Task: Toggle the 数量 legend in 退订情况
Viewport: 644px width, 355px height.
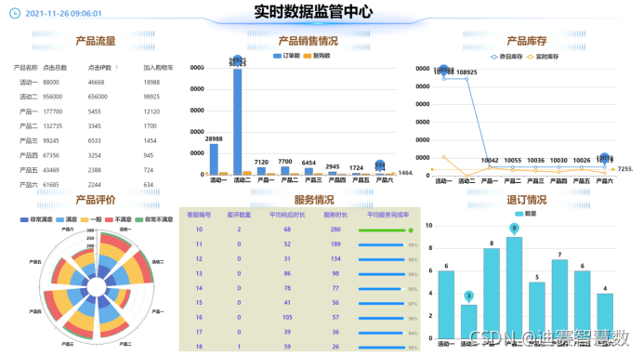Action: pos(526,214)
